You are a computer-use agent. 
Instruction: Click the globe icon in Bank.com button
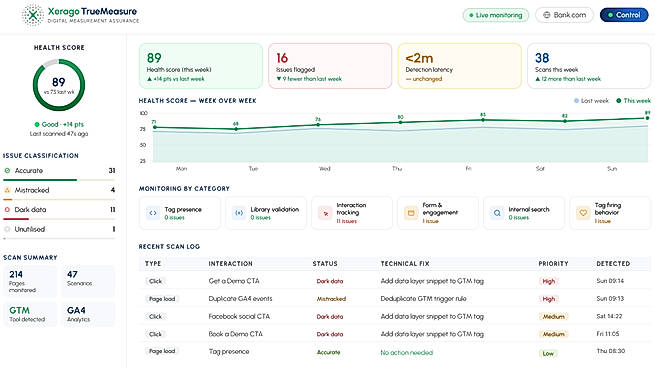click(546, 15)
